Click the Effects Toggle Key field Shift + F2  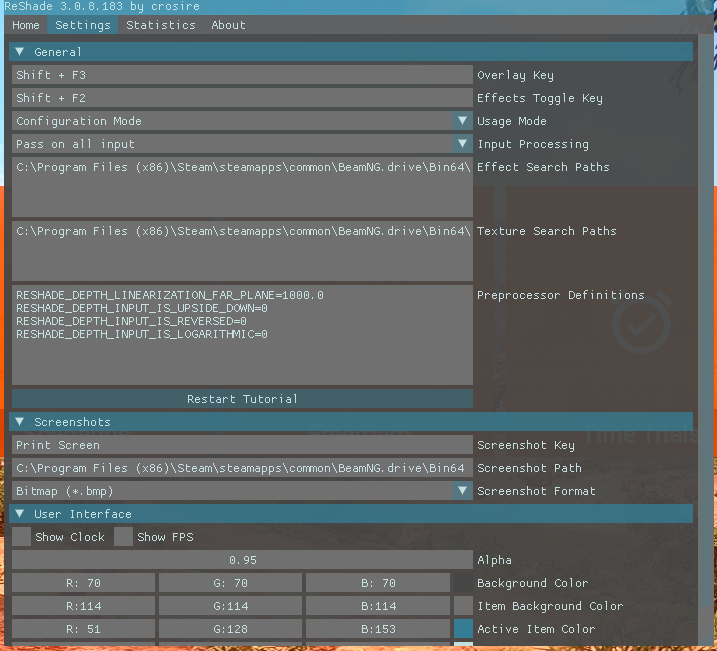tap(242, 98)
